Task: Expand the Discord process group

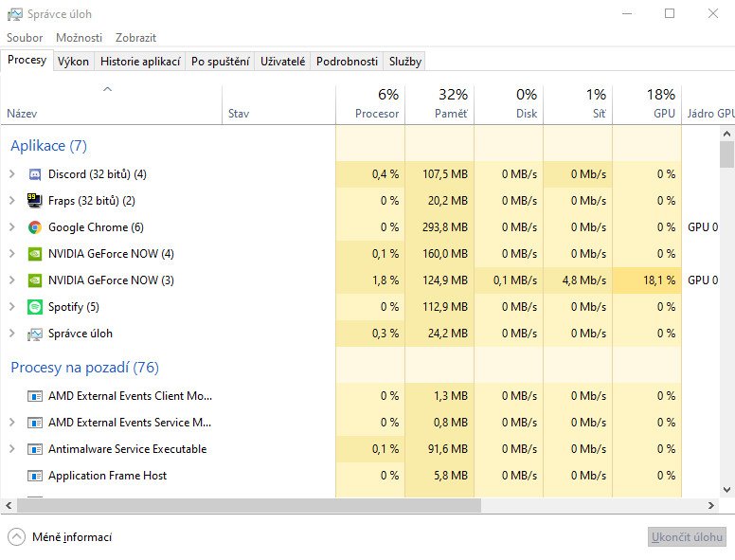Action: click(11, 174)
